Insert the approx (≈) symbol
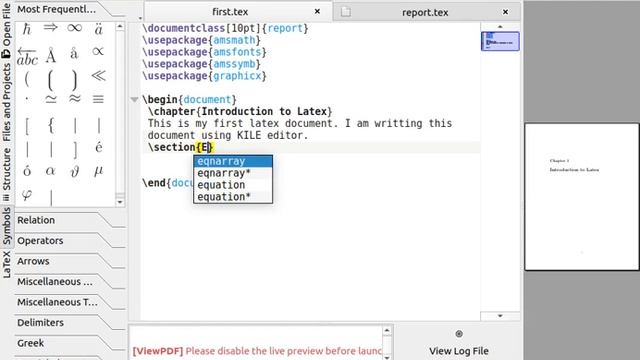Viewport: 640px width, 360px height. tap(75, 99)
